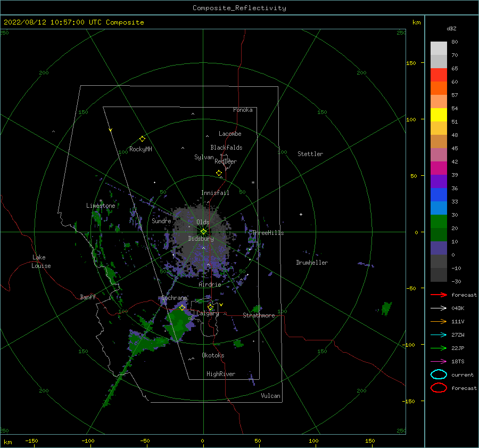The width and height of the screenshot is (479, 448).
Task: Click the yellow diamond marker at RockyMH
Action: [x=142, y=139]
